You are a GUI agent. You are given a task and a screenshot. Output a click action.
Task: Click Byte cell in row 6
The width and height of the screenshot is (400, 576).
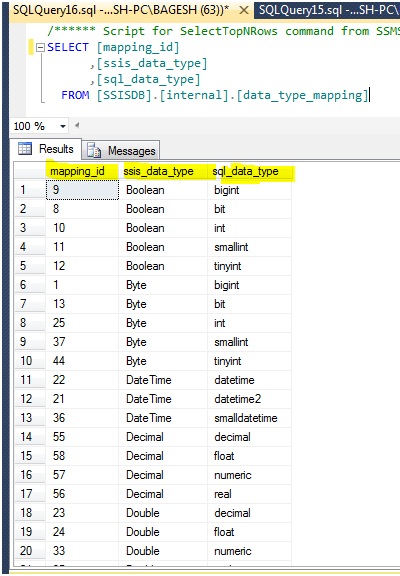coord(163,285)
